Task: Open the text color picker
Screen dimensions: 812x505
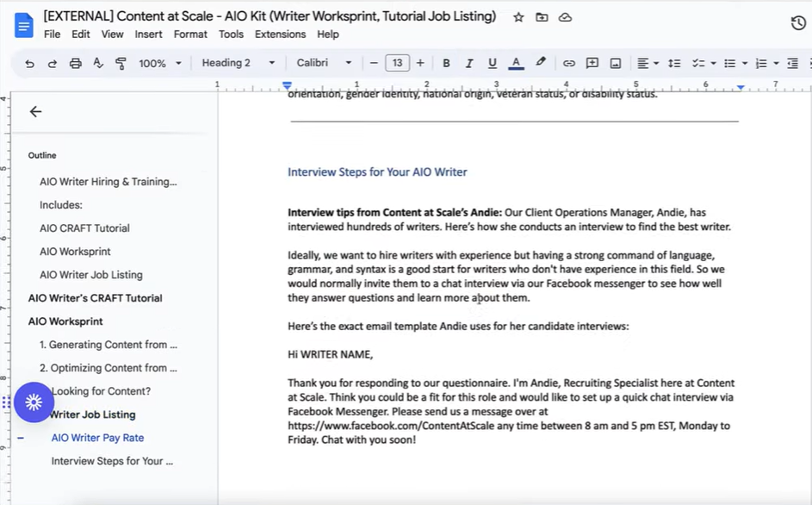Action: 516,63
